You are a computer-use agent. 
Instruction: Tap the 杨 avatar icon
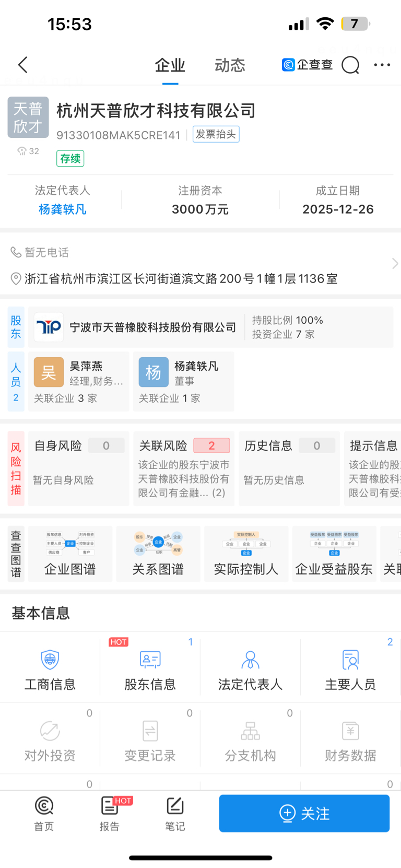(154, 372)
